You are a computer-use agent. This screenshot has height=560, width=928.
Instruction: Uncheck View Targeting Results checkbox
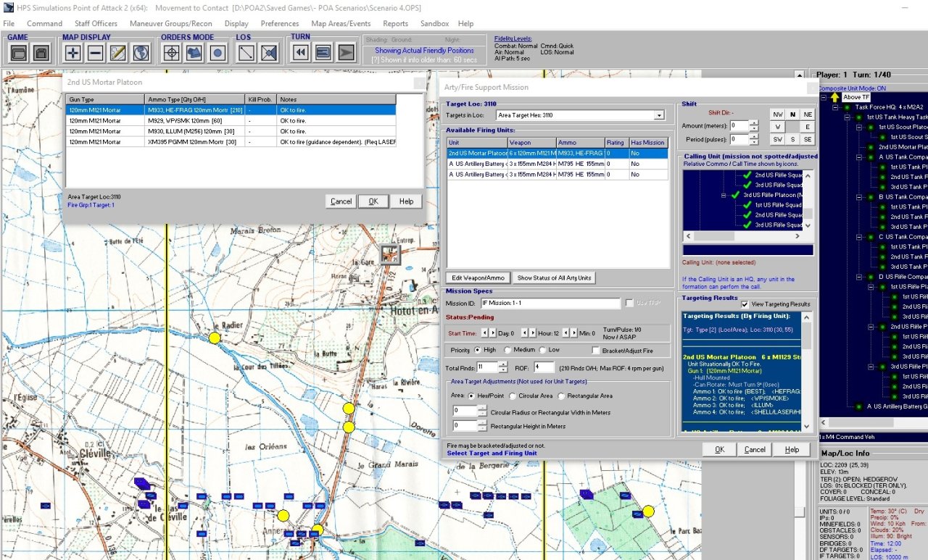745,304
